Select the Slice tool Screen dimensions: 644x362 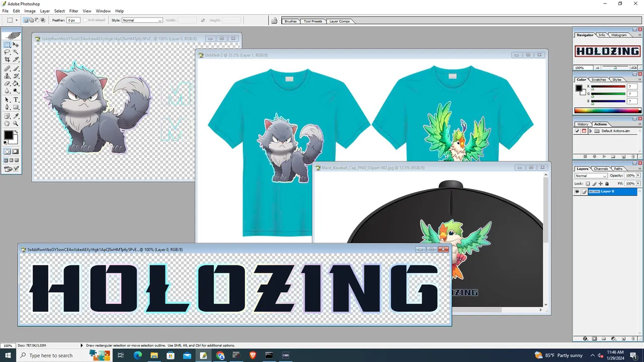(x=16, y=59)
